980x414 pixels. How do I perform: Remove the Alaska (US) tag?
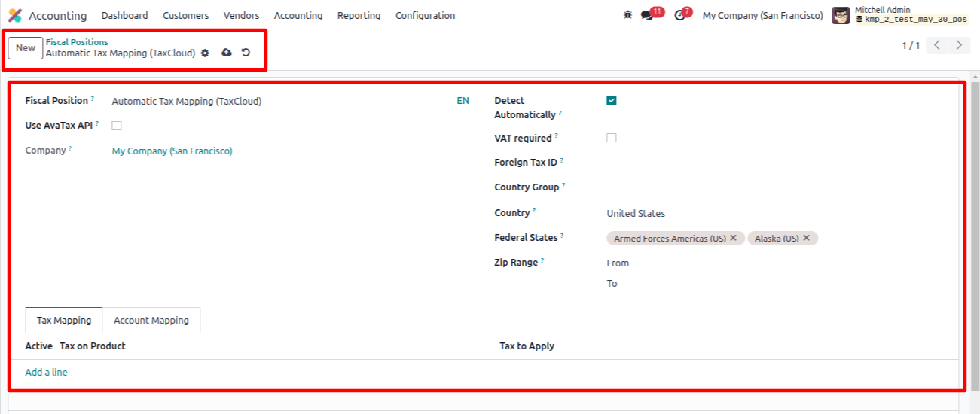click(806, 238)
